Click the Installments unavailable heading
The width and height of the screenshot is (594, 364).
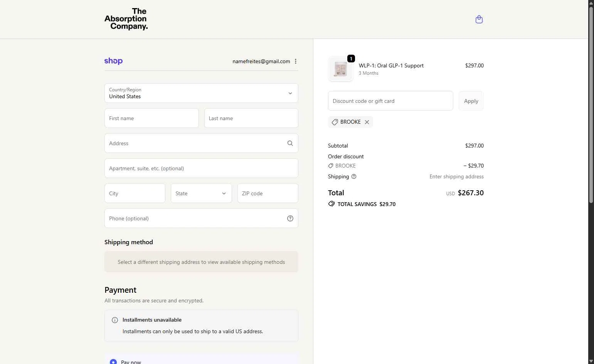(x=152, y=320)
